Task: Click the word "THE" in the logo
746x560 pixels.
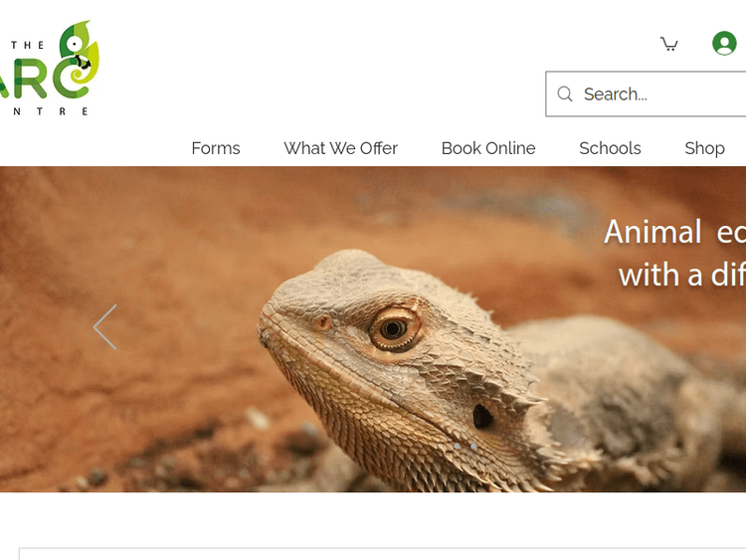Action: (28, 45)
